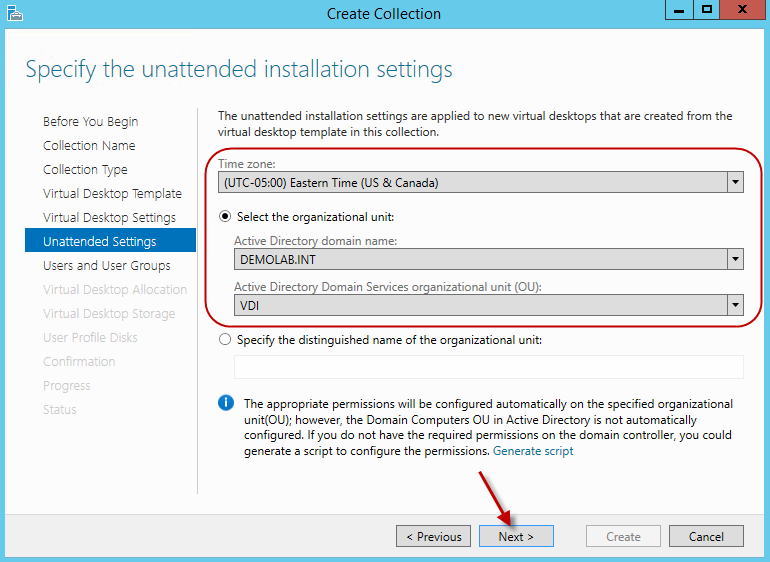Go back with the Previous button
770x562 pixels.
(433, 537)
